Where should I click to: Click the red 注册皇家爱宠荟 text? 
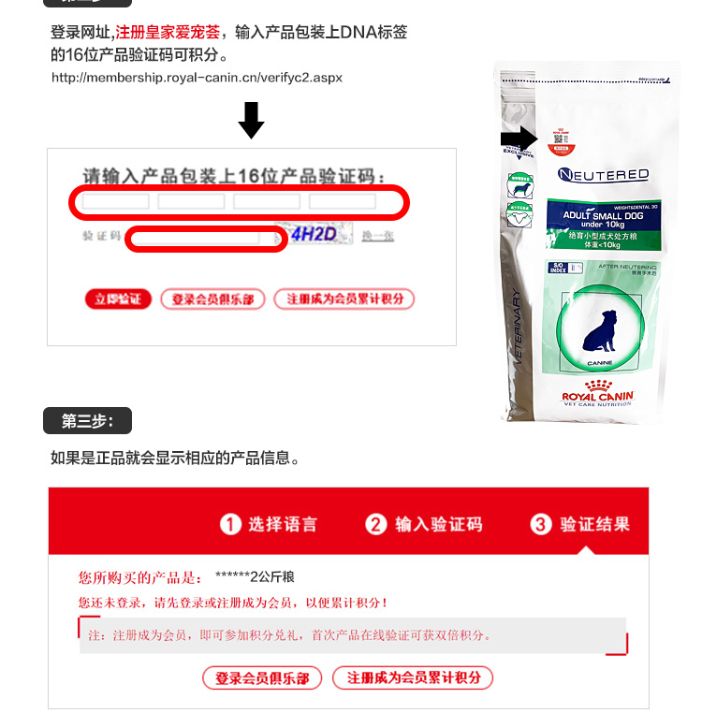168,33
